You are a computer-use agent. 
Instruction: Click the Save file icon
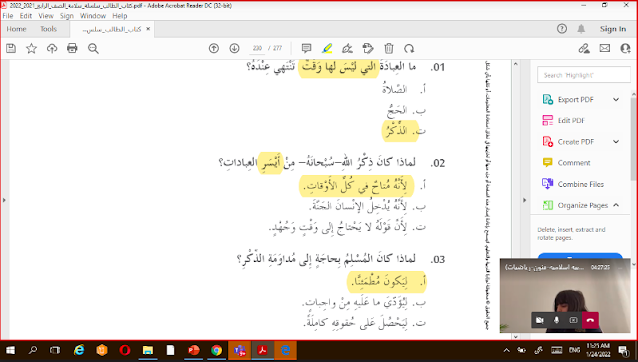11,48
